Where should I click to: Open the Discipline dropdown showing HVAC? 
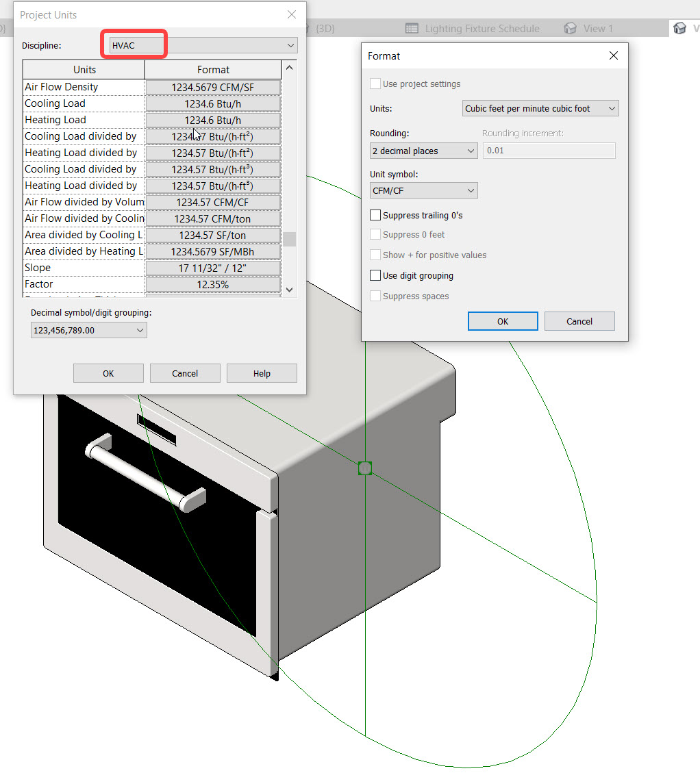pos(203,45)
